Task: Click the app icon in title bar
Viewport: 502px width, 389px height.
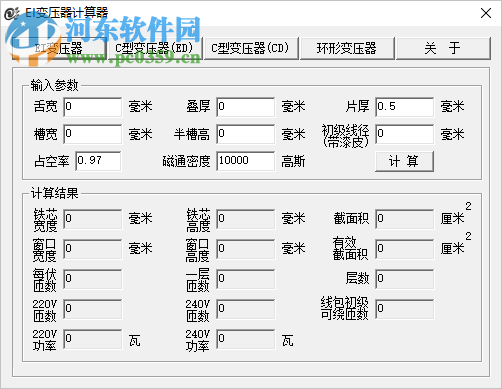Action: [12, 13]
